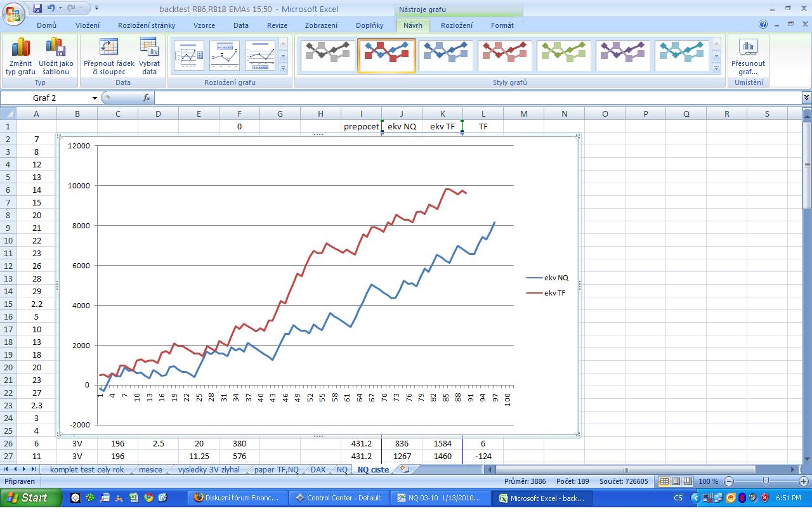The height and width of the screenshot is (513, 812).
Task: Open the Data ribbon tab
Action: point(241,25)
